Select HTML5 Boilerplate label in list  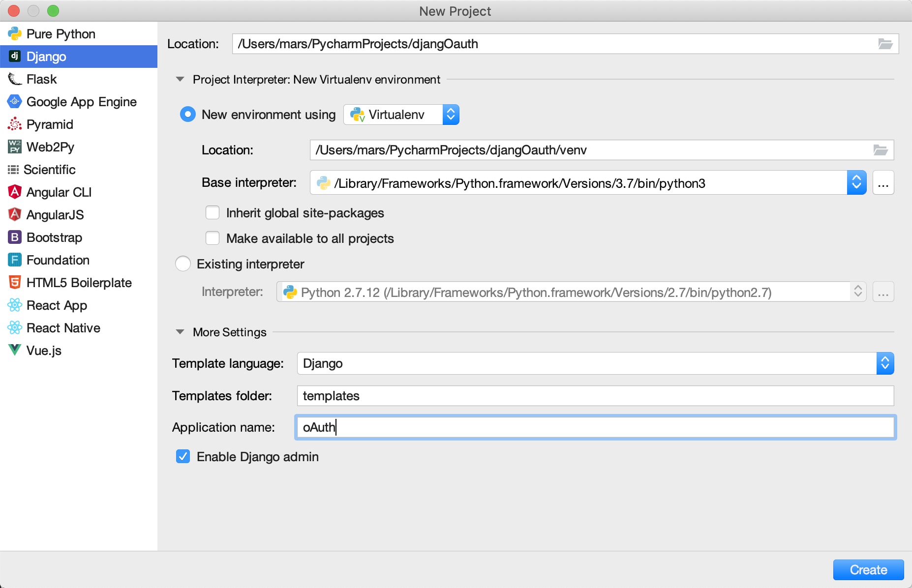(x=79, y=283)
